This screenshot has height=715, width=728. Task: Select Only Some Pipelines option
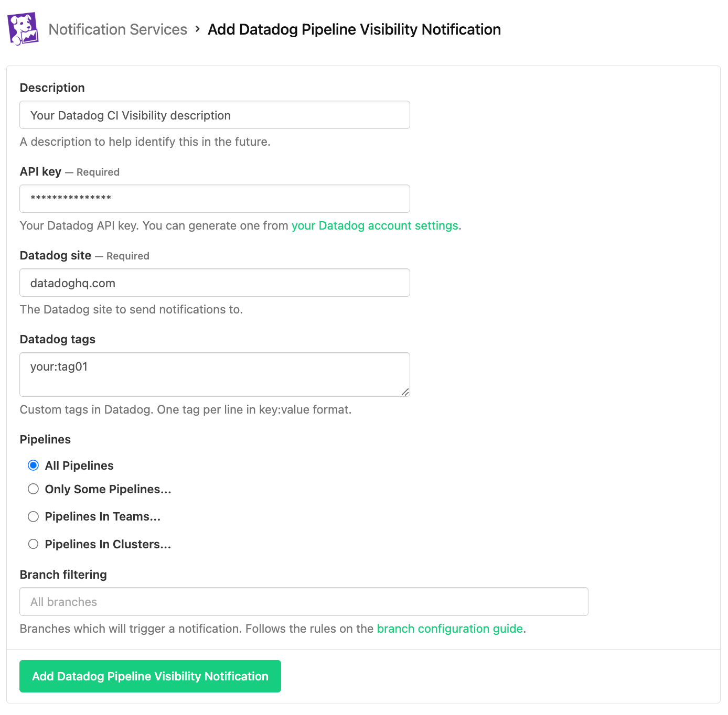pos(33,489)
